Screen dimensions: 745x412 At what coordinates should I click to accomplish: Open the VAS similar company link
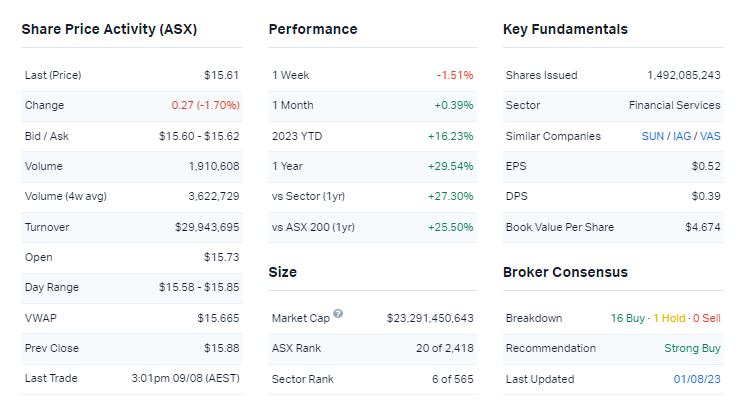(709, 136)
